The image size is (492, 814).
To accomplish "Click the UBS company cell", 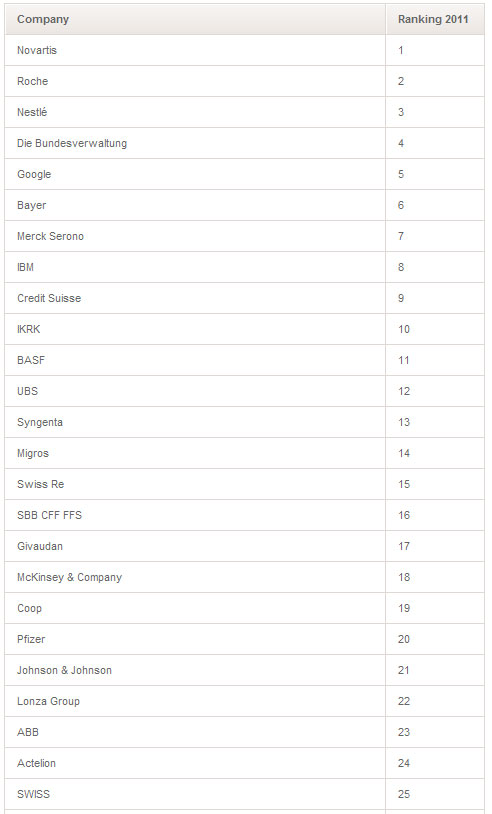I will tap(195, 391).
